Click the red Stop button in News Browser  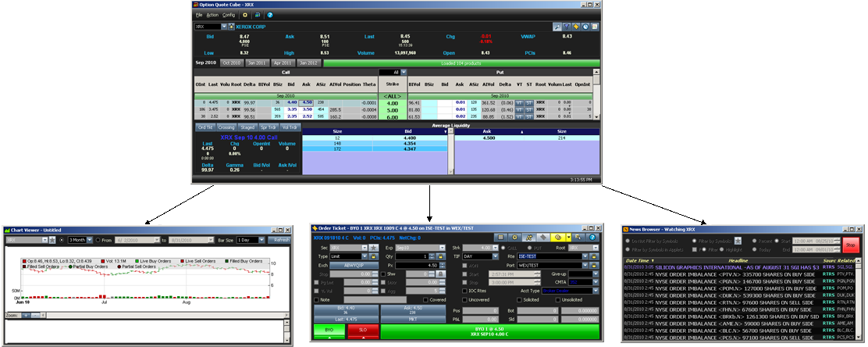(x=850, y=245)
